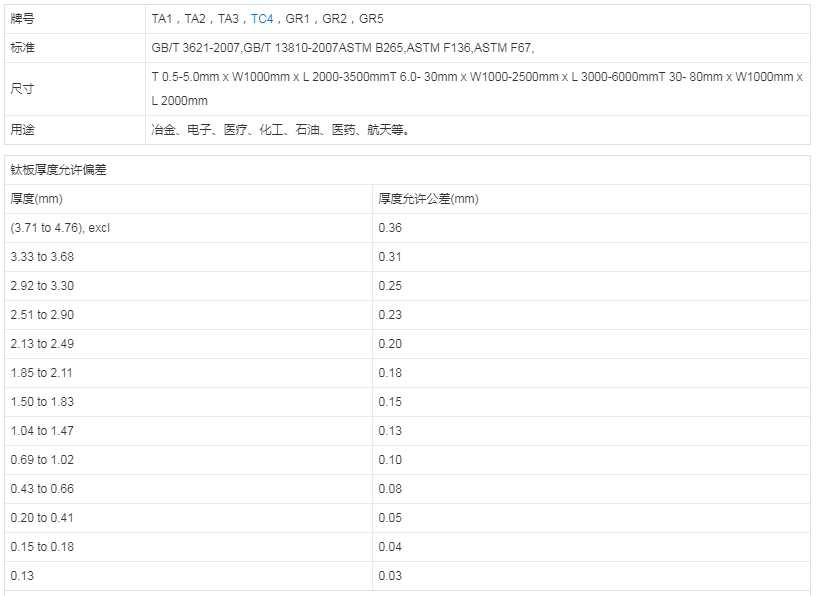Click the 牌号 row label cell
This screenshot has height=596, width=816.
pos(22,19)
